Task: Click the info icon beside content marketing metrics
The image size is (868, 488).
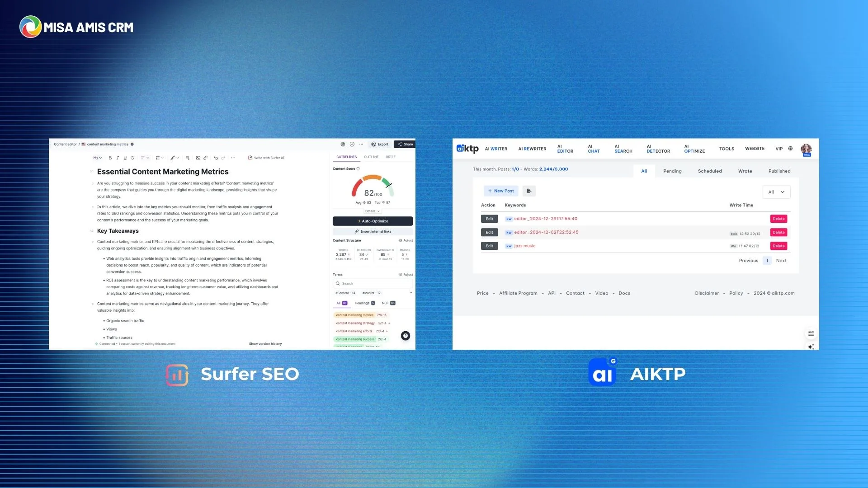Action: coord(132,145)
